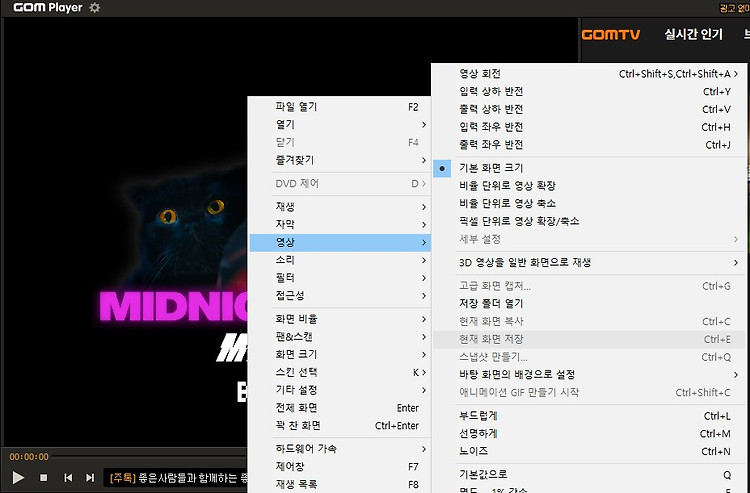Viewport: 750px width, 493px height.
Task: Expand the 소리 submenu
Action: tap(340, 260)
